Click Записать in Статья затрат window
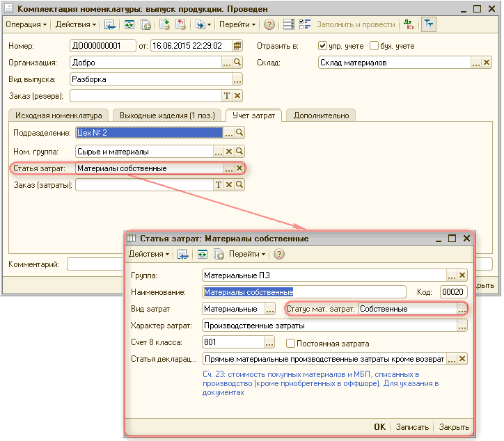The width and height of the screenshot is (504, 441). coord(412,427)
